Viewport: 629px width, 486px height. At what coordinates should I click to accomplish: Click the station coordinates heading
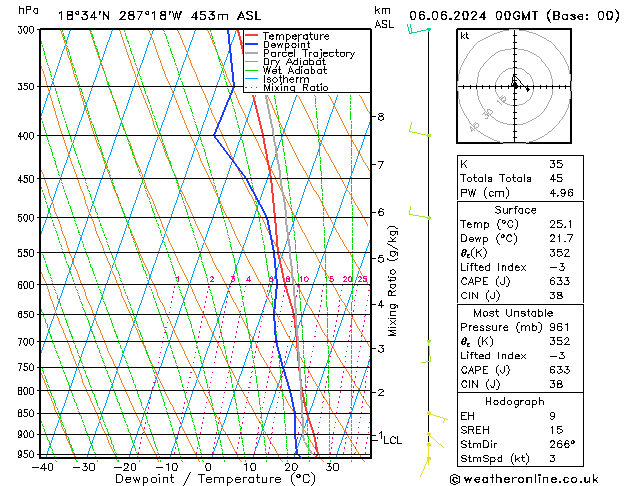pyautogui.click(x=146, y=15)
